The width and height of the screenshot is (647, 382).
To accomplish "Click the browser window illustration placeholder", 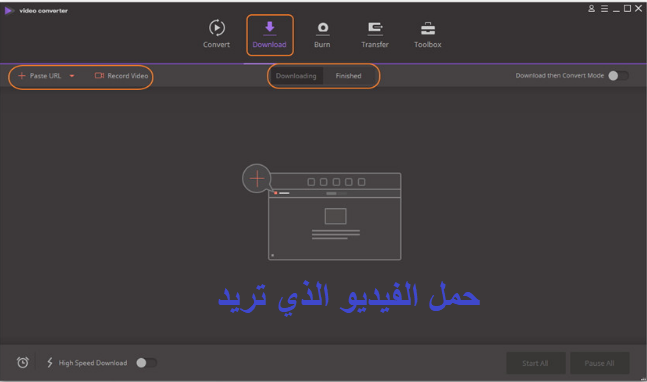I will 335,216.
